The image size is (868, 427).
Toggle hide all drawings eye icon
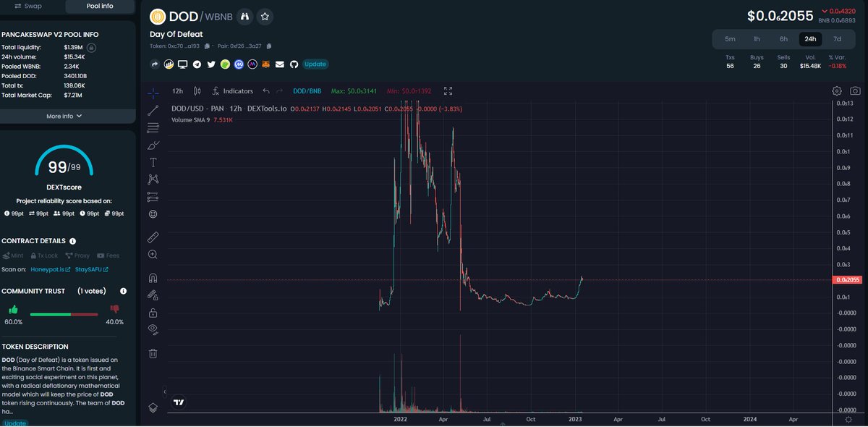click(153, 330)
